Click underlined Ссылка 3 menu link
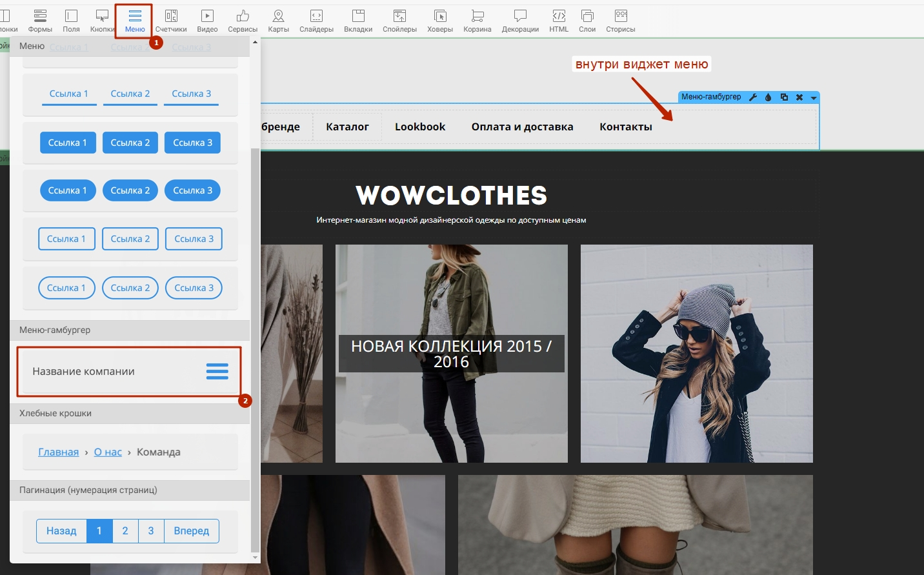The width and height of the screenshot is (924, 575). pyautogui.click(x=191, y=94)
